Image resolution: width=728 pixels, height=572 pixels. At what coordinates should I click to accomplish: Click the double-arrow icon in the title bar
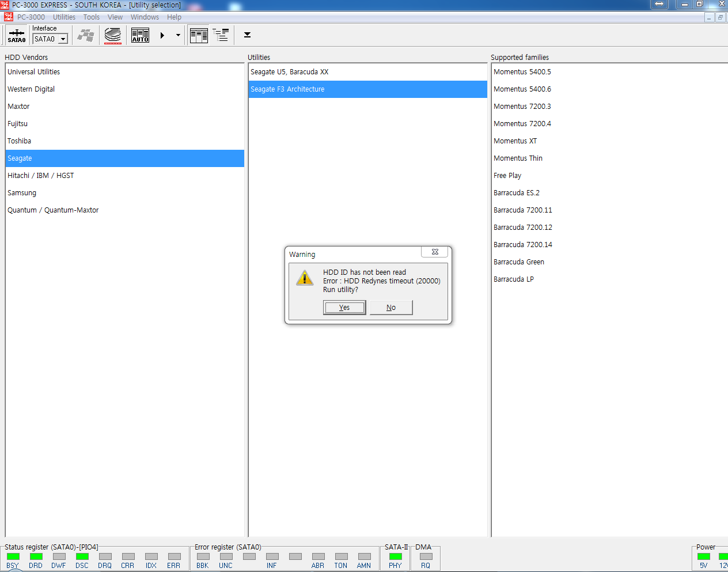coord(659,4)
